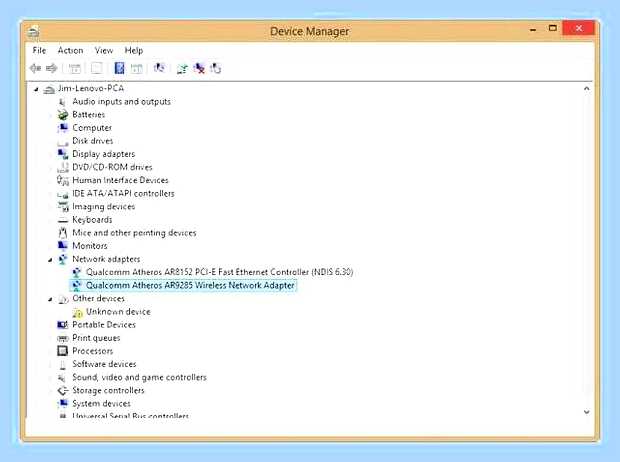The image size is (620, 462).
Task: Select IDE ATA/ATAPI controllers row
Action: [123, 193]
